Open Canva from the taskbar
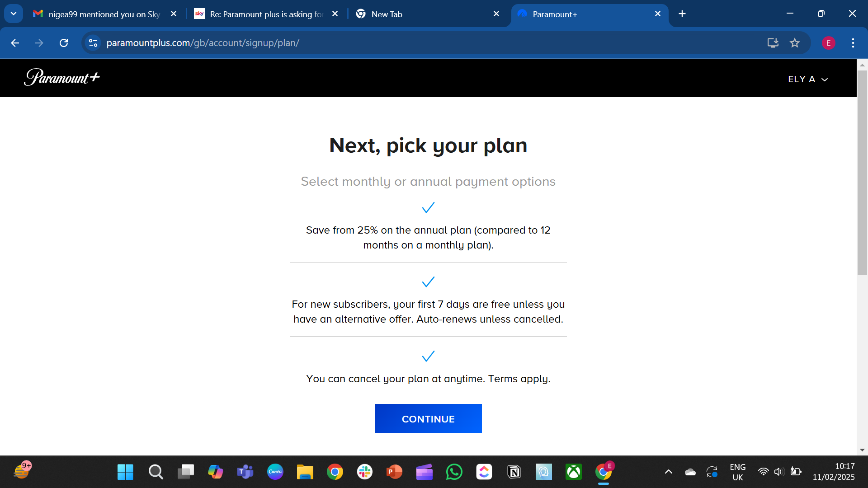Image resolution: width=868 pixels, height=488 pixels. tap(275, 472)
